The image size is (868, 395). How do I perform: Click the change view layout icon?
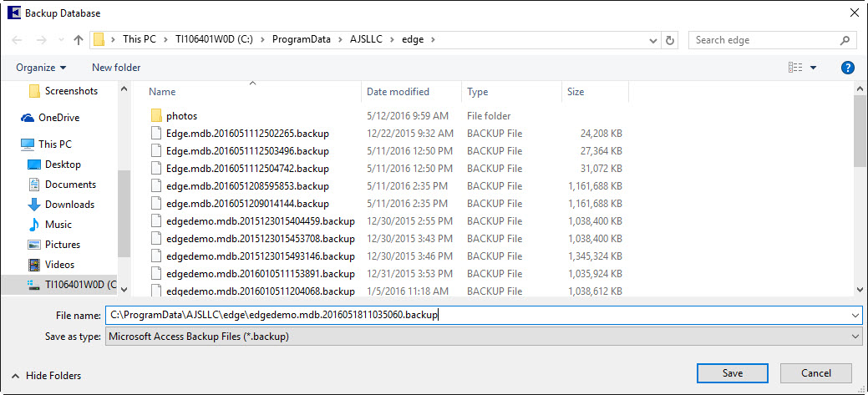795,68
